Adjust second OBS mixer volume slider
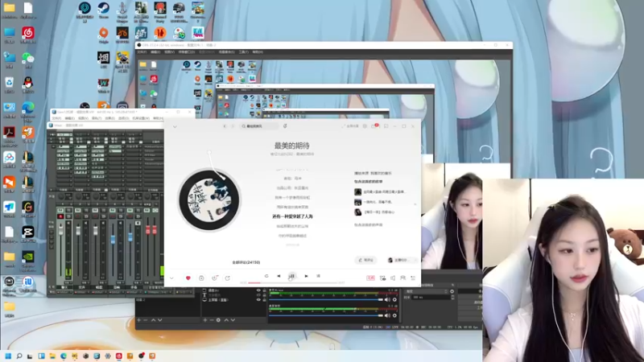This screenshot has height=362, width=644. tap(326, 315)
